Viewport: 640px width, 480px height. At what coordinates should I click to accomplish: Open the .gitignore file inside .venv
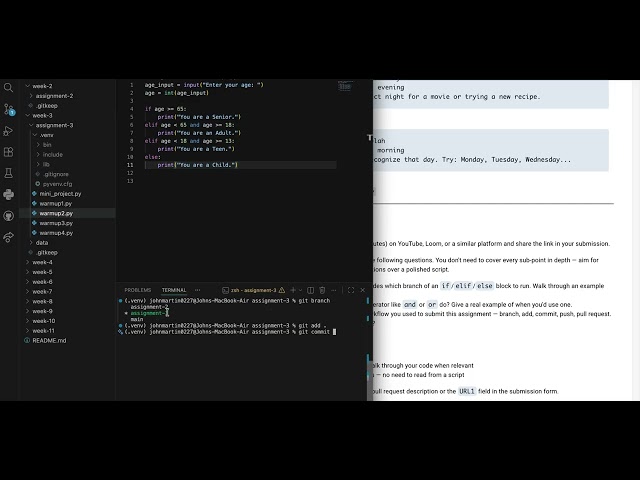tap(69, 174)
